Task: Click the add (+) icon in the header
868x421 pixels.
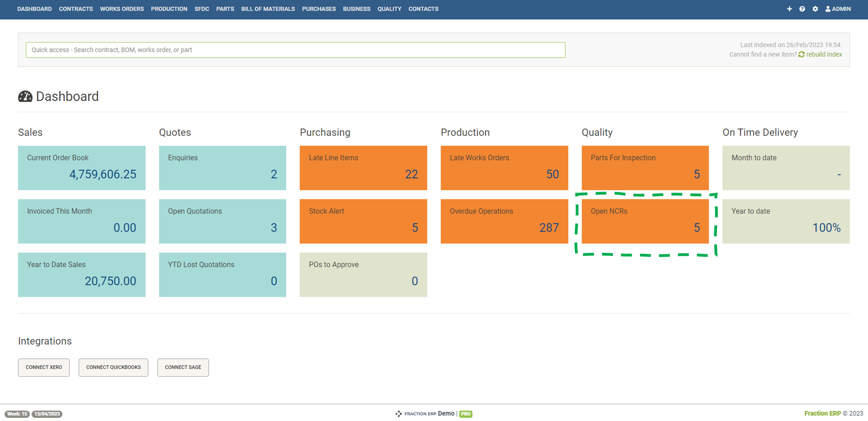Action: 790,9
